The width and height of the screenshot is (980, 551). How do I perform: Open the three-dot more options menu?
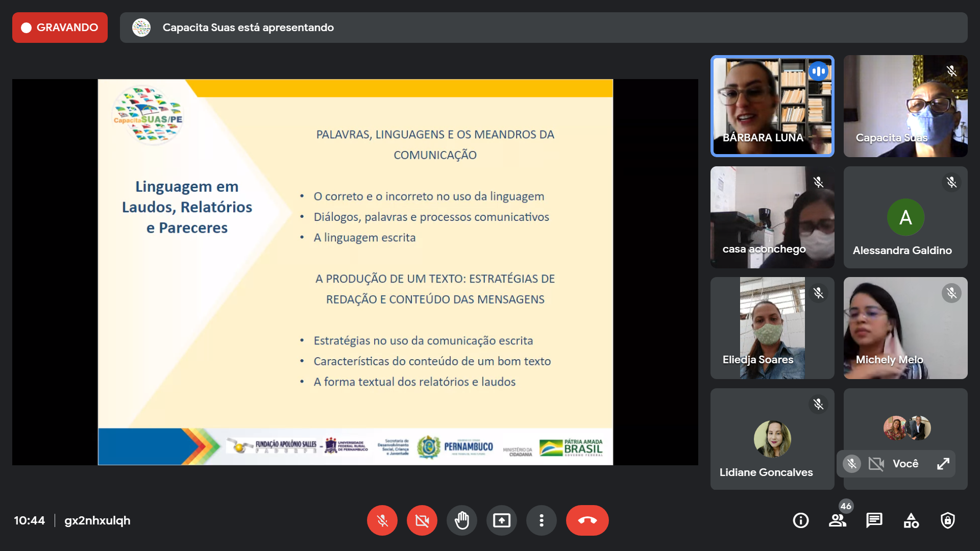tap(541, 520)
